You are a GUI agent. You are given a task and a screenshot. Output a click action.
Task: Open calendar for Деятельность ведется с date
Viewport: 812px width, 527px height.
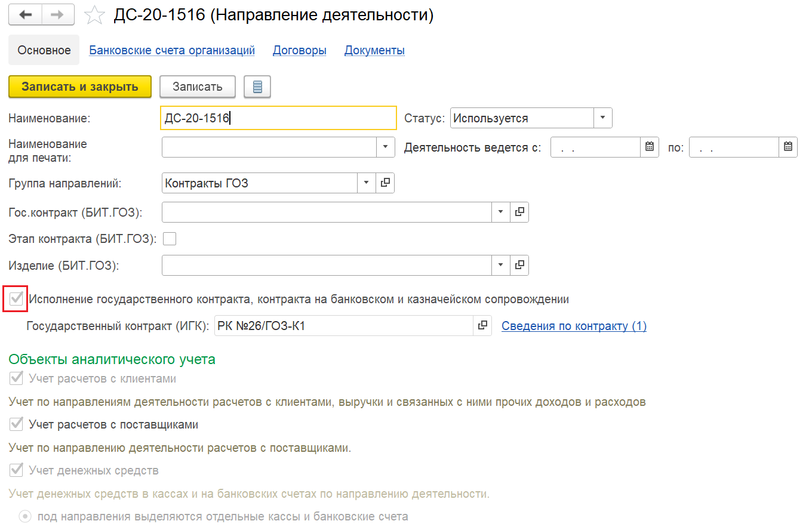pos(650,147)
